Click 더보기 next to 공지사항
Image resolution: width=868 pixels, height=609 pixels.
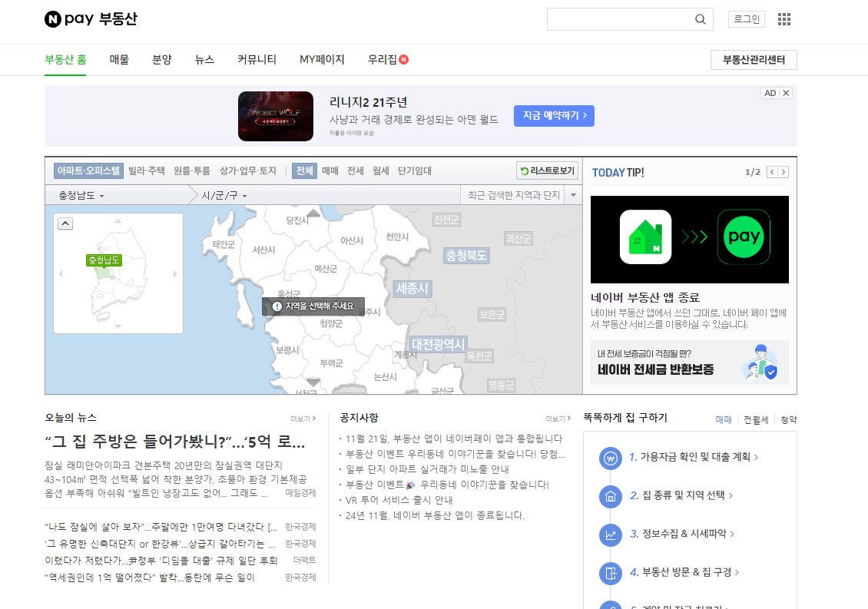(558, 419)
